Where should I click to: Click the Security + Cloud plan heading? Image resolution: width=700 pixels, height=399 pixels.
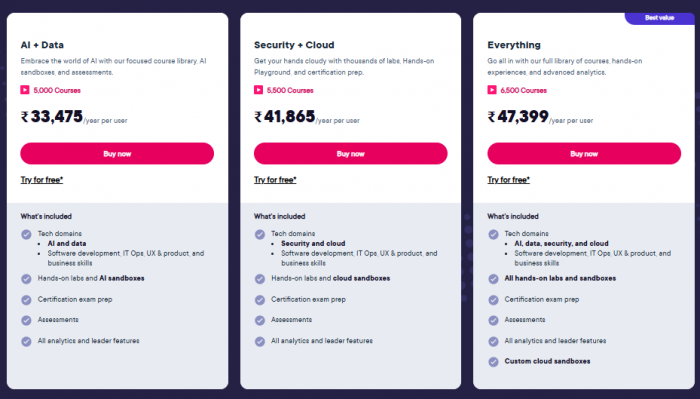tap(294, 45)
